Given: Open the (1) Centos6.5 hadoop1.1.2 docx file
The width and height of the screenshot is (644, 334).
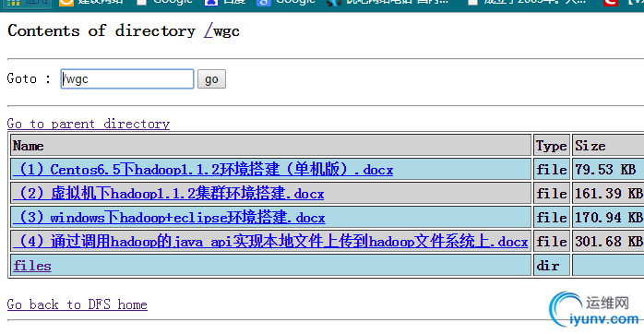Looking at the screenshot, I should pos(203,169).
